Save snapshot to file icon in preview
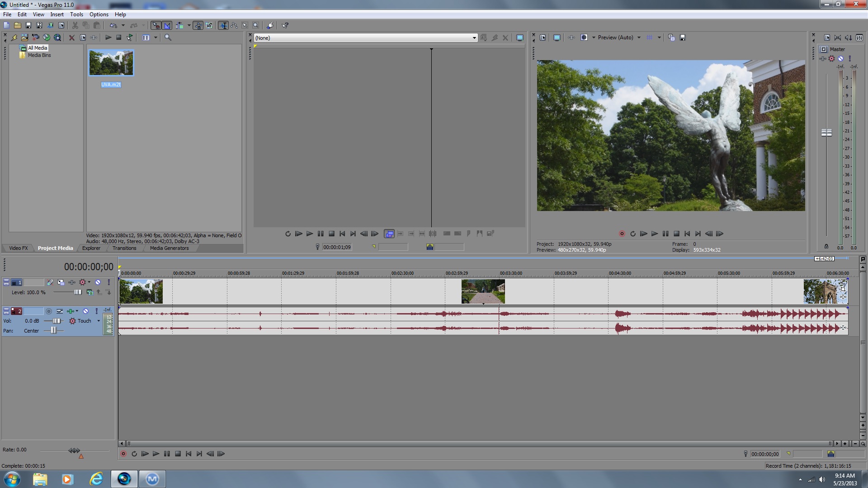This screenshot has height=488, width=868. tap(683, 38)
